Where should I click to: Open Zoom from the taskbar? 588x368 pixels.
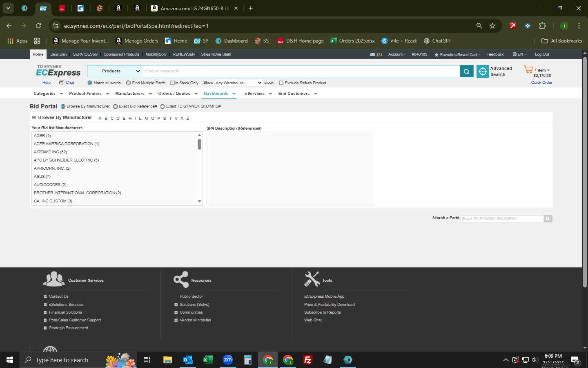227,360
